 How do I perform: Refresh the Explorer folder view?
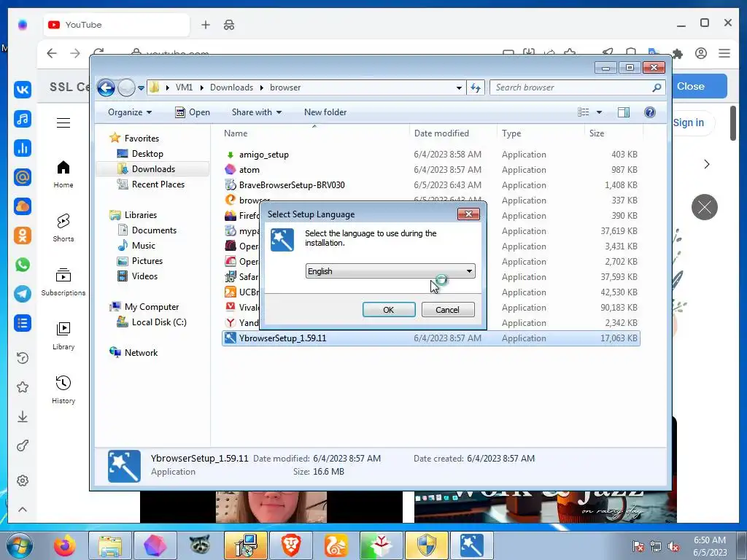476,87
